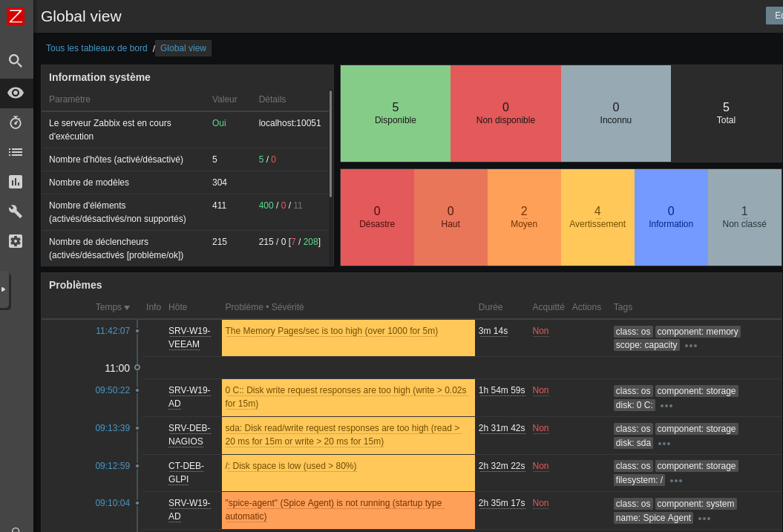Click the Problèmes widget title

[76, 285]
